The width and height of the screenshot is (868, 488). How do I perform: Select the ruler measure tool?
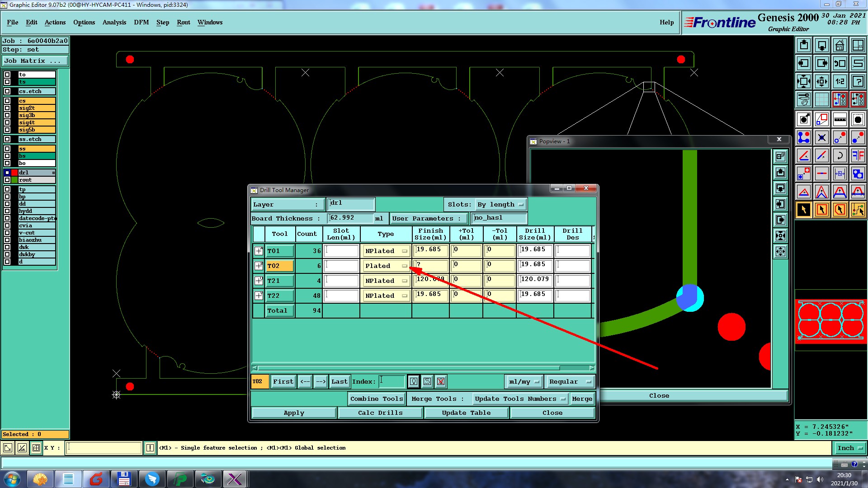click(840, 120)
